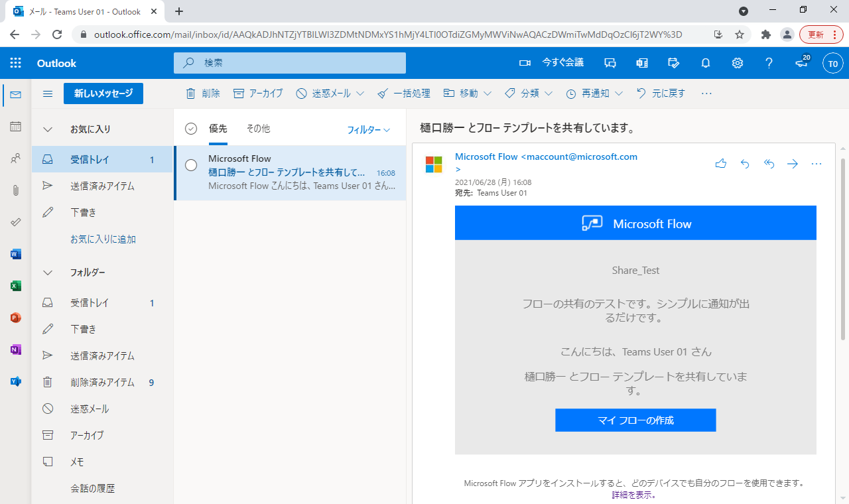Click お気に入りに追加 link

[103, 239]
